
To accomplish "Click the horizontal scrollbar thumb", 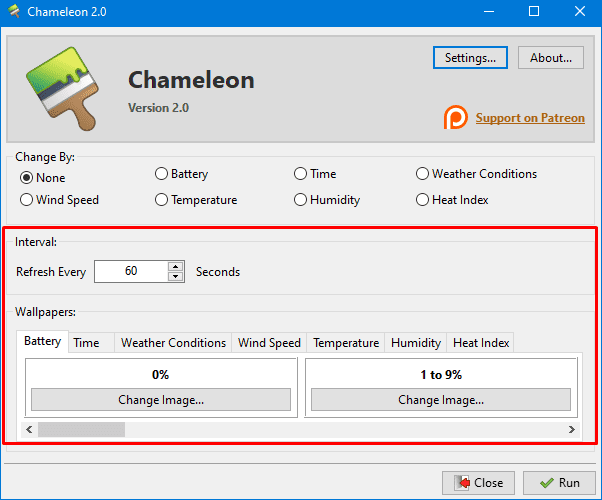I will click(x=81, y=429).
